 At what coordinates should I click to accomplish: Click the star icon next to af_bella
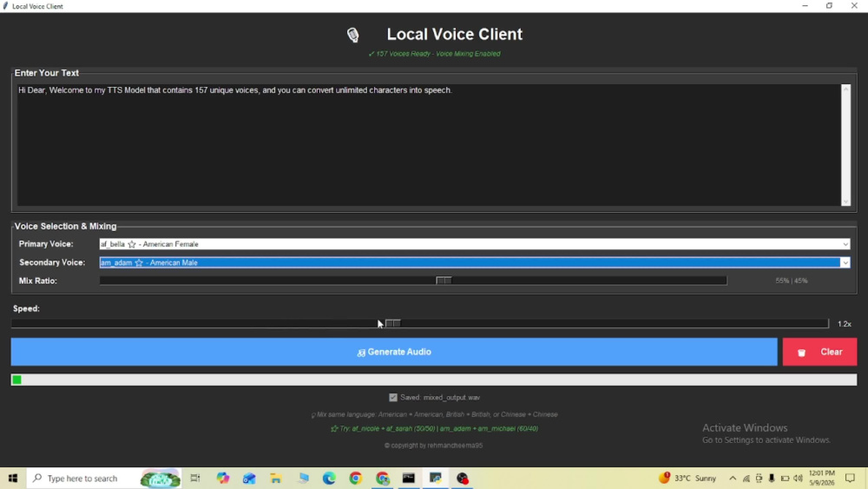[132, 244]
